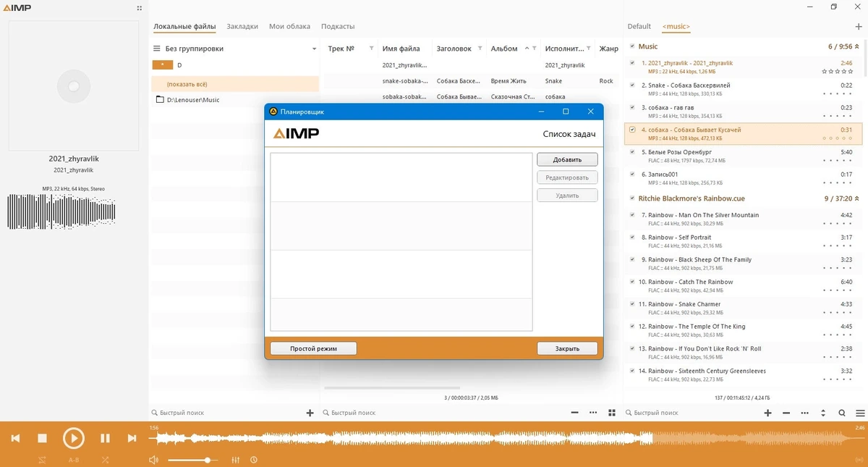Toggle checkbox for track 4 'Собака Бывает Кусачей'
868x467 pixels.
click(x=632, y=130)
